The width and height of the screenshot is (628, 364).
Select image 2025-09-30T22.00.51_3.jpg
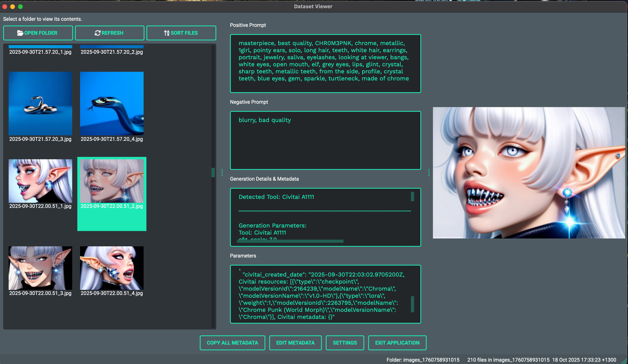pyautogui.click(x=40, y=268)
